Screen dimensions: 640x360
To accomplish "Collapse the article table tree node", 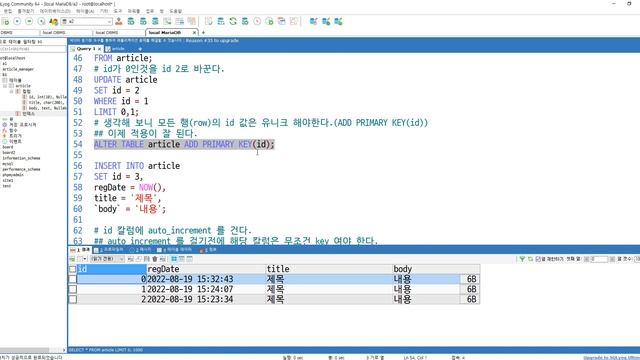I will point(5,86).
